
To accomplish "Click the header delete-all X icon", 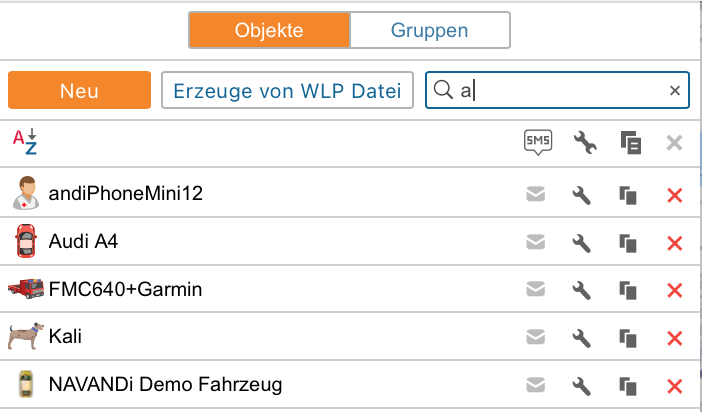I will (674, 143).
